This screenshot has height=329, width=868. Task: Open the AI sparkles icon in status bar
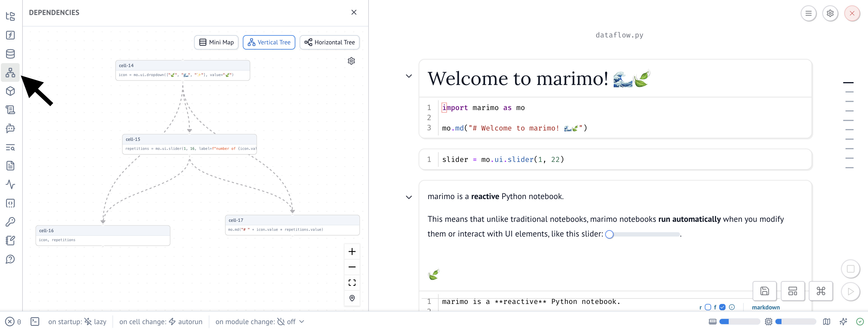point(843,322)
